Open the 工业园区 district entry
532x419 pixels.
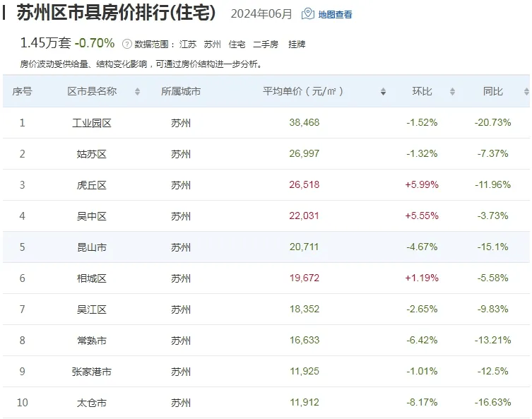coord(92,123)
